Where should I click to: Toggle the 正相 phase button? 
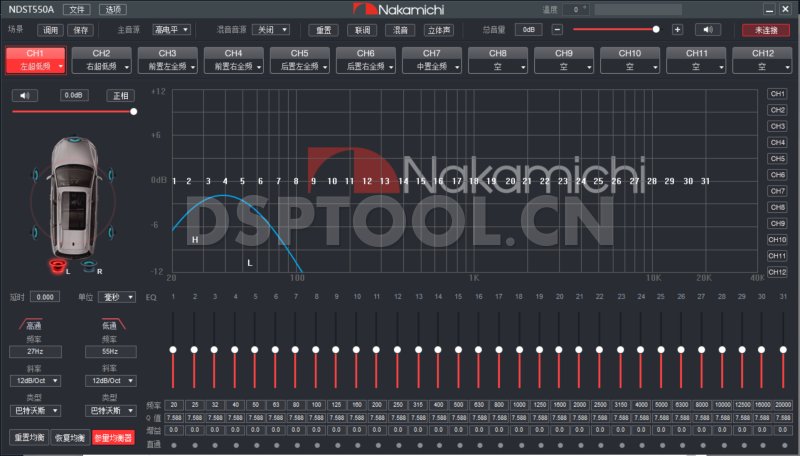click(120, 95)
